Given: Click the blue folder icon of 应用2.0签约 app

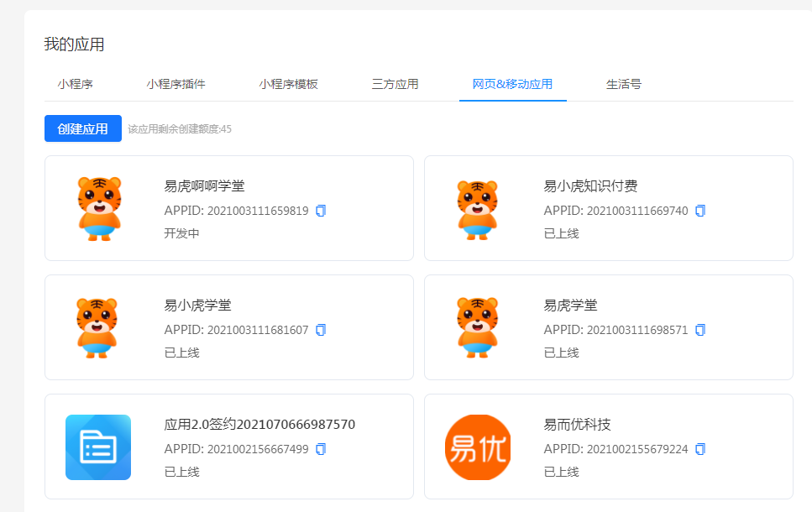Looking at the screenshot, I should 97,447.
